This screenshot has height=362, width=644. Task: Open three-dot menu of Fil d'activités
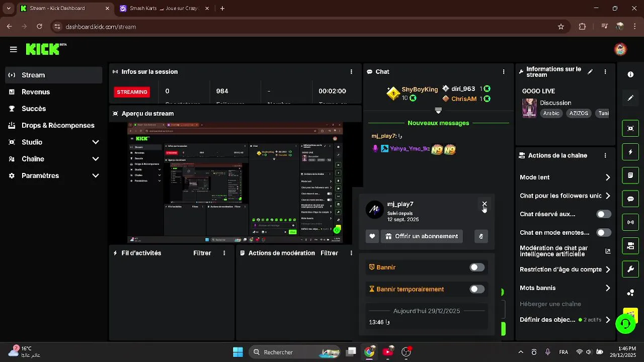click(224, 253)
